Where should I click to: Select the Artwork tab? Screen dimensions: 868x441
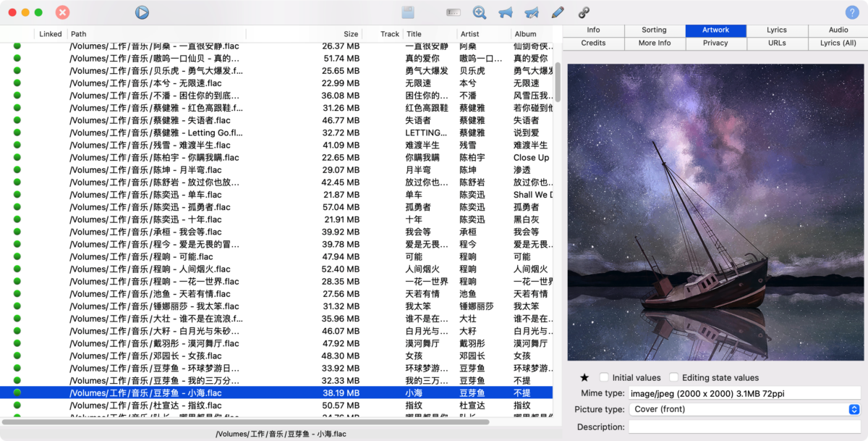(x=715, y=30)
